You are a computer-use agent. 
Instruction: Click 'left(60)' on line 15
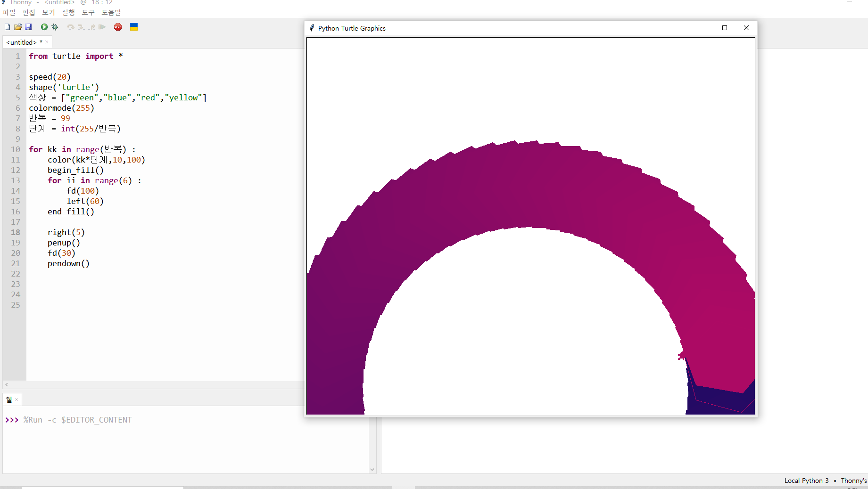(85, 201)
